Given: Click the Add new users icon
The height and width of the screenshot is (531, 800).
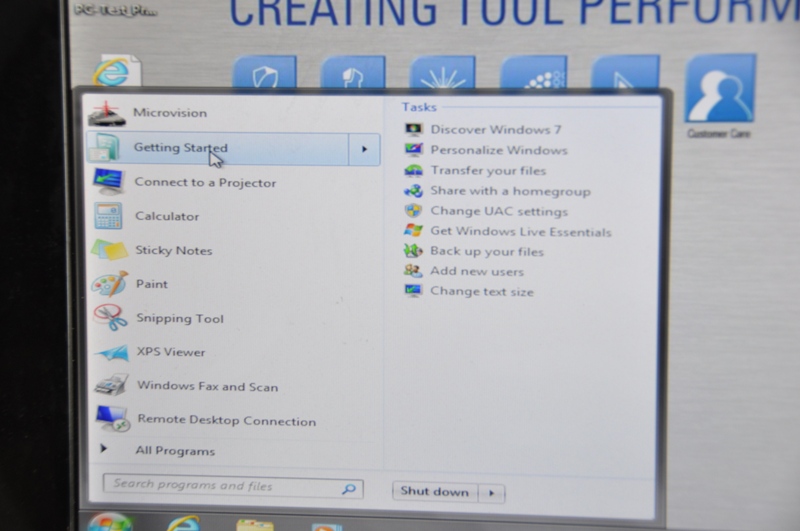Looking at the screenshot, I should tap(413, 270).
